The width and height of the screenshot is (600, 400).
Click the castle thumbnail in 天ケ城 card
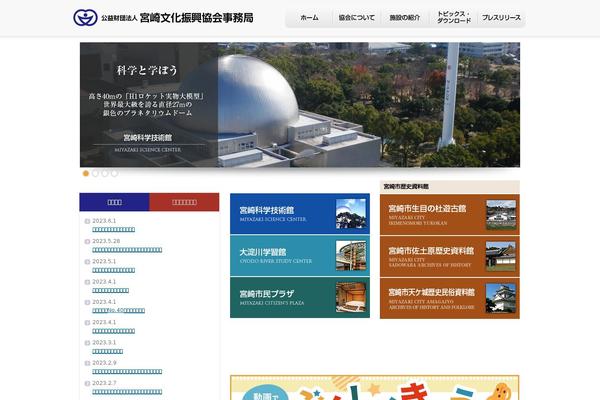click(501, 298)
